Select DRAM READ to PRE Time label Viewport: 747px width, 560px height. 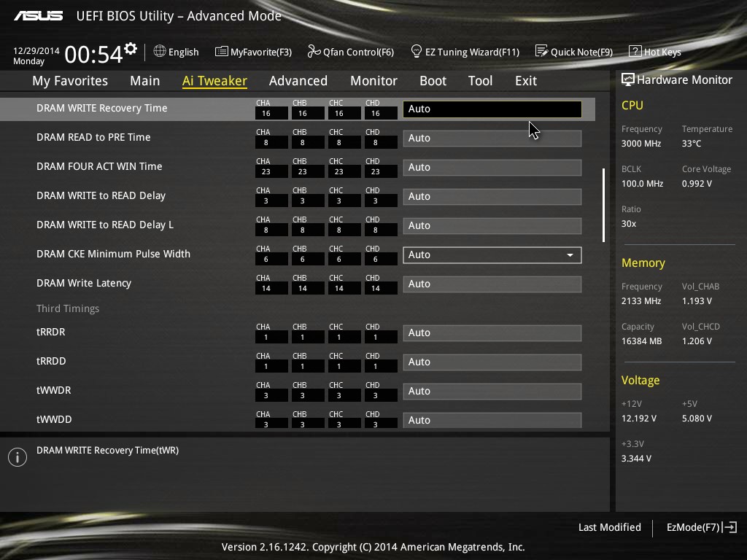click(93, 137)
